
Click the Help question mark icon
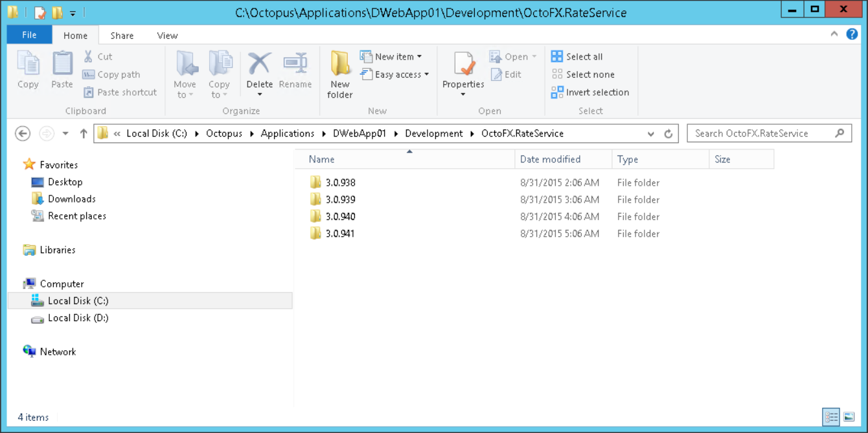[852, 34]
